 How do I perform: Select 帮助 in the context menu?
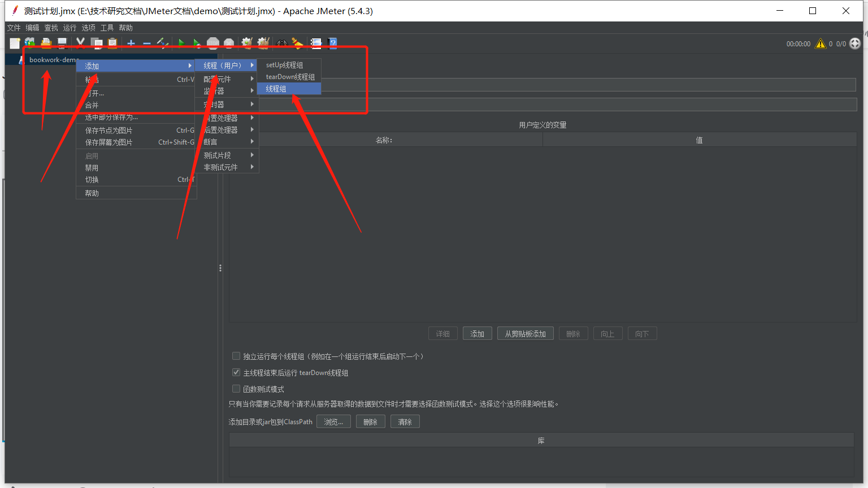(136, 193)
